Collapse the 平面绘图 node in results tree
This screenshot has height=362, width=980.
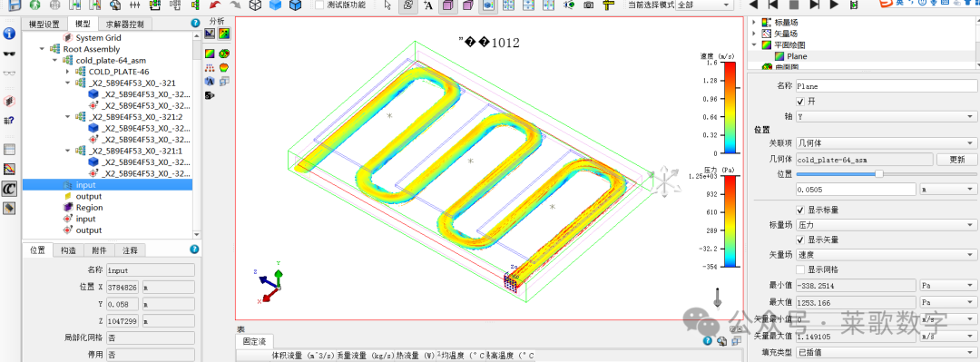point(754,44)
